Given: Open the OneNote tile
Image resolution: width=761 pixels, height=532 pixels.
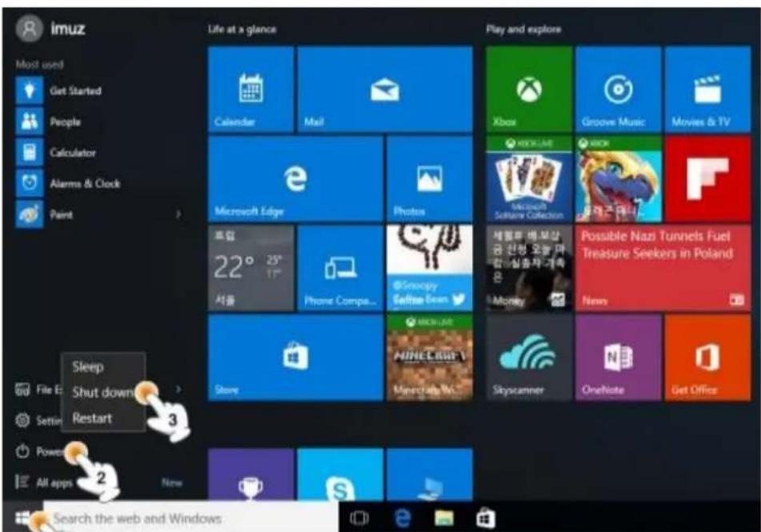Looking at the screenshot, I should (619, 358).
